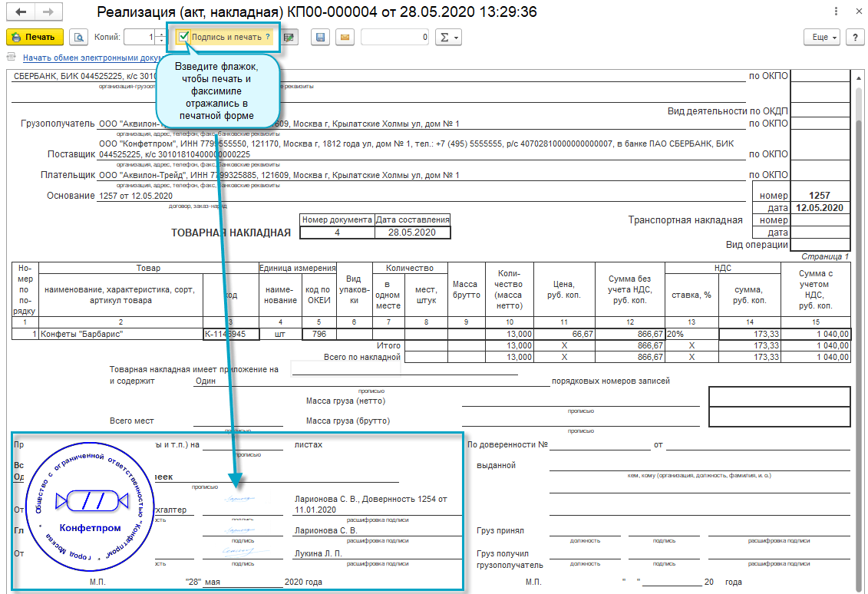Open the three-dot options menu
Image resolution: width=868 pixels, height=594 pixels.
pos(836,11)
